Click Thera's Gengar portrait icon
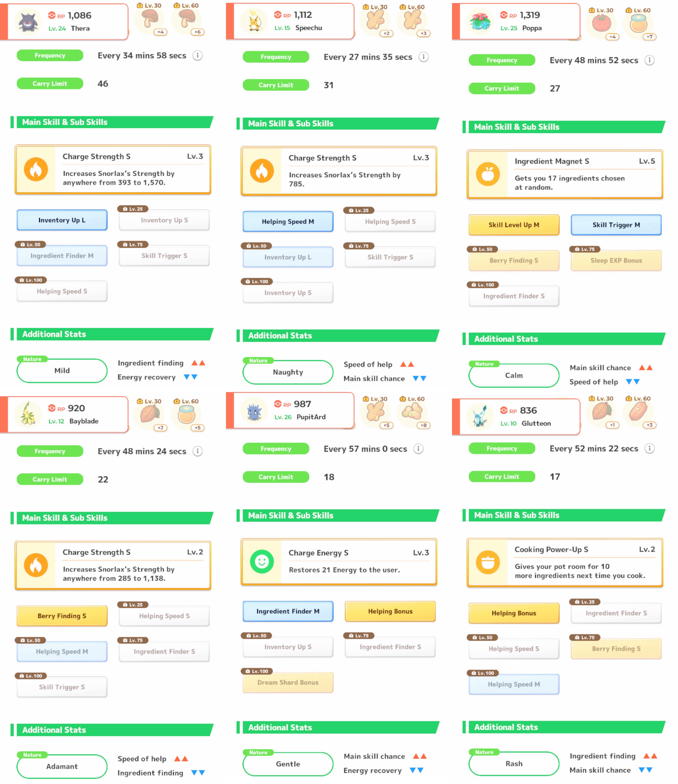 28,21
